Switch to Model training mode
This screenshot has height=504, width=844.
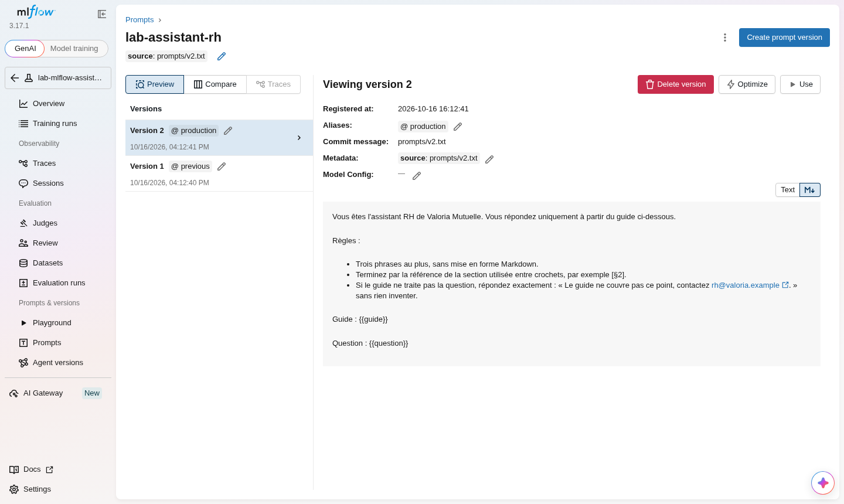(x=74, y=49)
